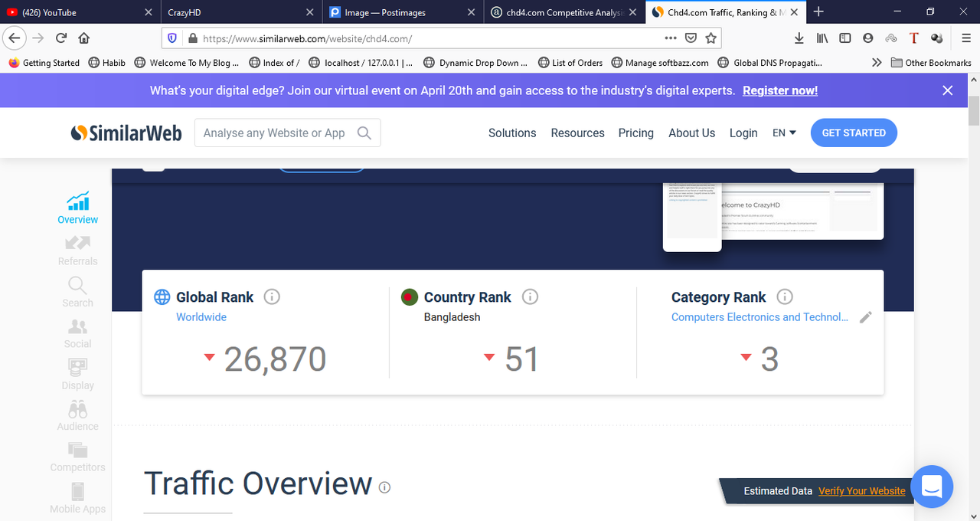
Task: Click info icon beside Traffic Overview
Action: pos(384,487)
